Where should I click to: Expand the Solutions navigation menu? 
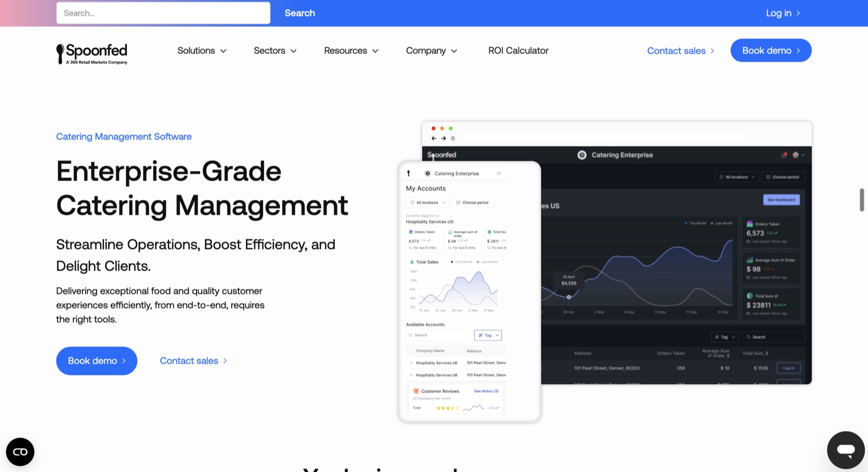pyautogui.click(x=202, y=50)
